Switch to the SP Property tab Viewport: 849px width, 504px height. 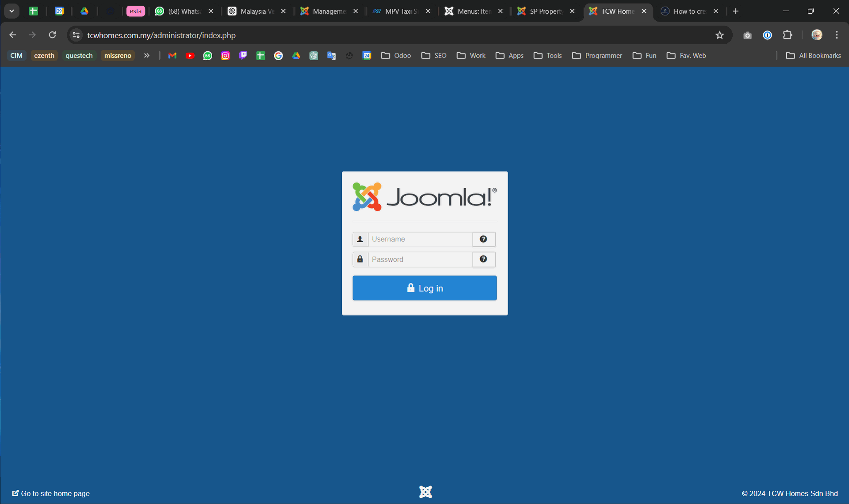point(546,11)
